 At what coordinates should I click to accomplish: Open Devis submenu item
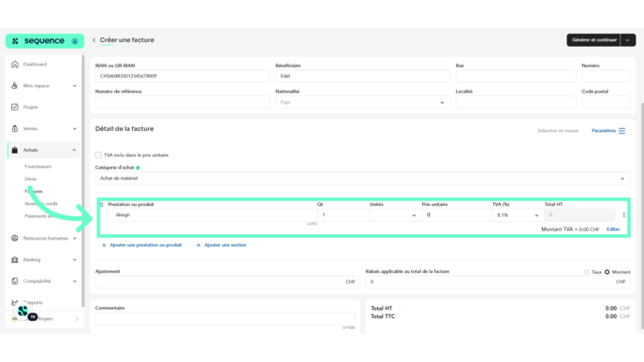(30, 179)
